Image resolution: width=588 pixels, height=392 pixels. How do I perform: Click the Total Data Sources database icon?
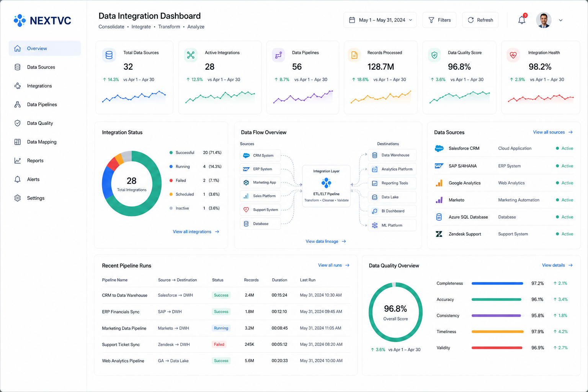pos(109,55)
